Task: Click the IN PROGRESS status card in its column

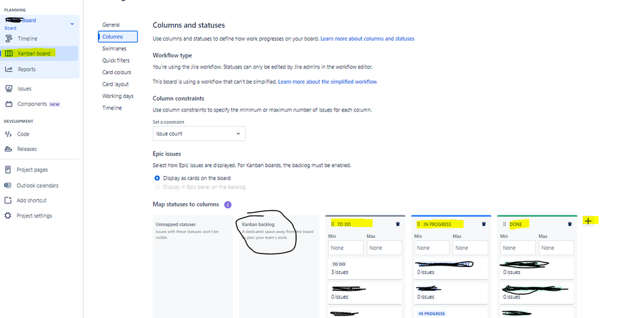Action: [x=451, y=313]
